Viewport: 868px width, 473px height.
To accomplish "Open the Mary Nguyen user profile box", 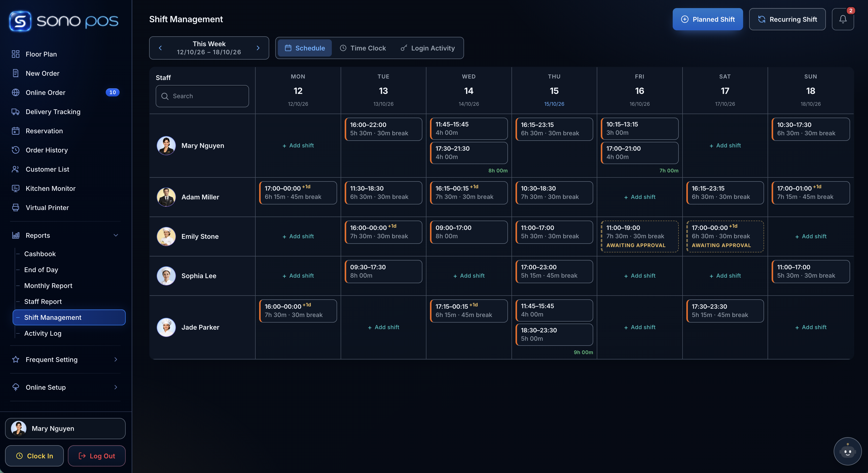I will coord(65,429).
